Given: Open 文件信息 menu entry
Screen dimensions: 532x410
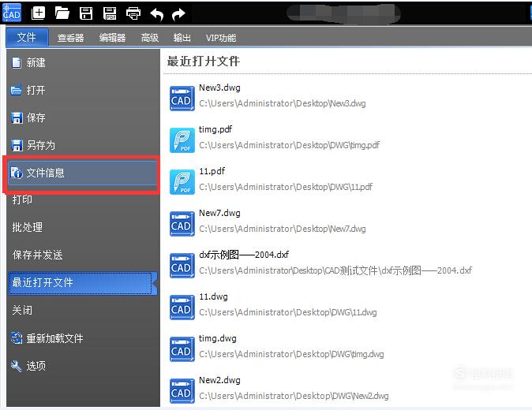Looking at the screenshot, I should click(x=83, y=173).
